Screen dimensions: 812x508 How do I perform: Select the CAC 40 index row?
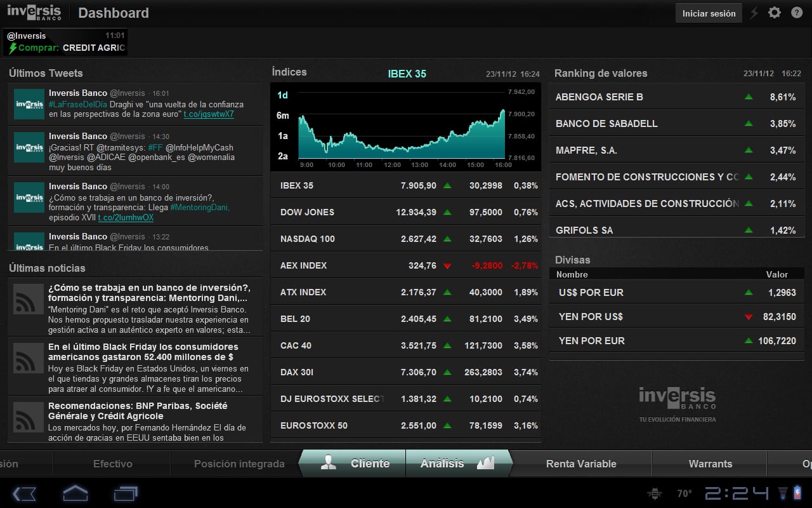pyautogui.click(x=406, y=345)
